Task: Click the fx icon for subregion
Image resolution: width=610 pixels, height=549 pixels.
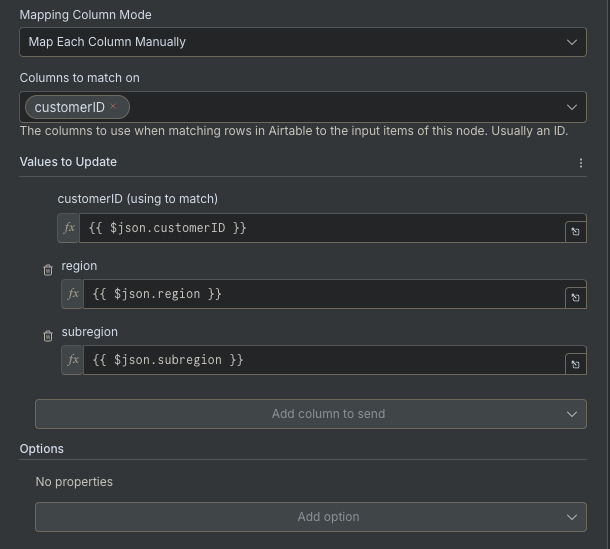Action: coord(72,360)
